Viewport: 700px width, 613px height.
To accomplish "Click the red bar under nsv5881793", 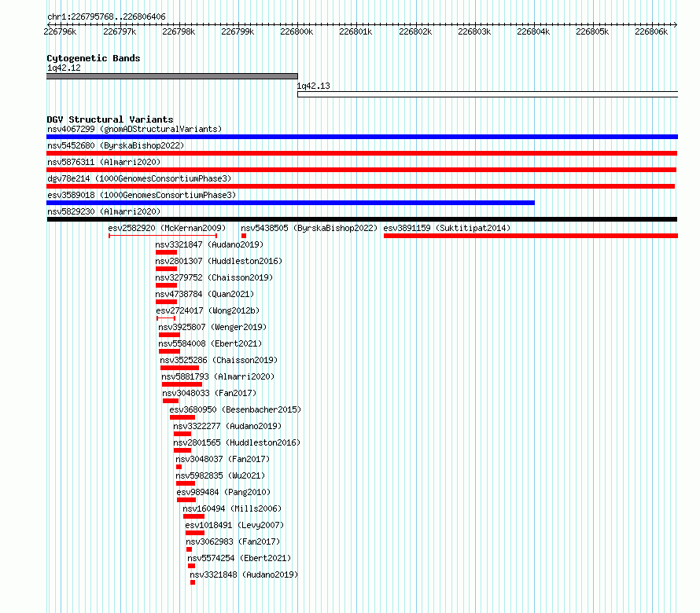I will (182, 384).
